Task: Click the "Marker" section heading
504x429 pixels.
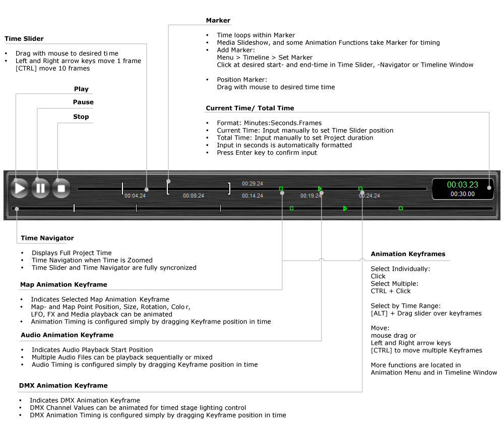Action: tap(218, 21)
